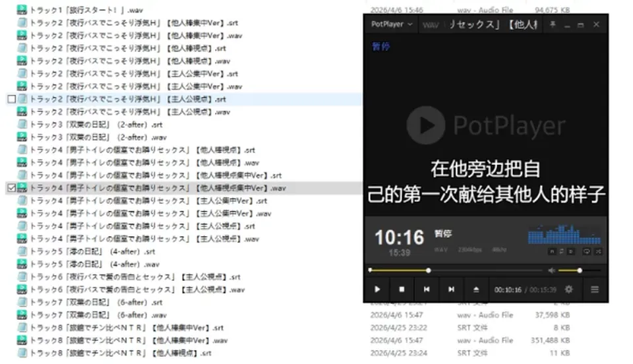Click the large 10:16 elapsed time display

click(400, 237)
